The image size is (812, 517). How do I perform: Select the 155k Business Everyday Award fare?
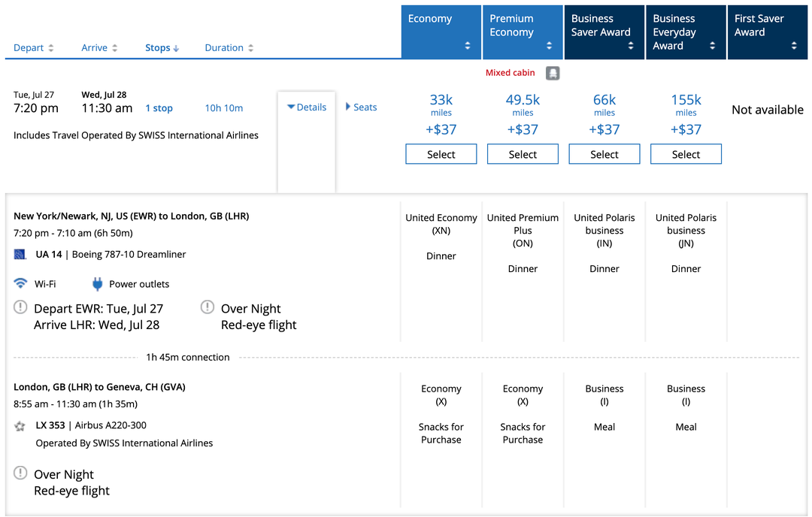click(x=686, y=153)
